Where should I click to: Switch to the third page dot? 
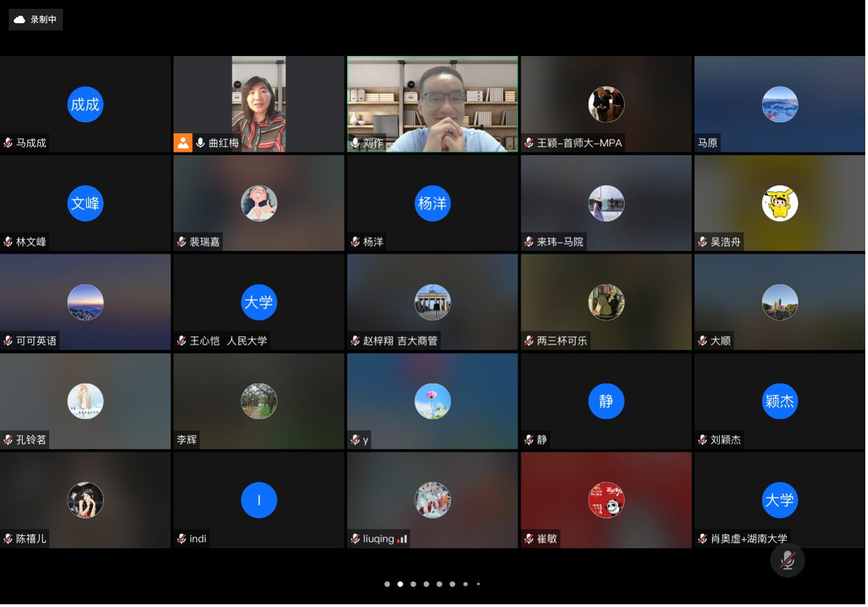pyautogui.click(x=413, y=584)
